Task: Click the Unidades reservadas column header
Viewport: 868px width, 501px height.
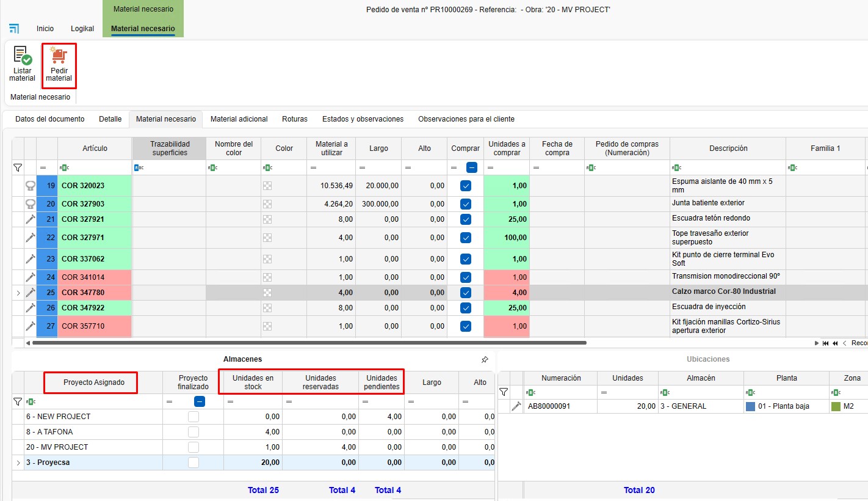Action: tap(320, 382)
